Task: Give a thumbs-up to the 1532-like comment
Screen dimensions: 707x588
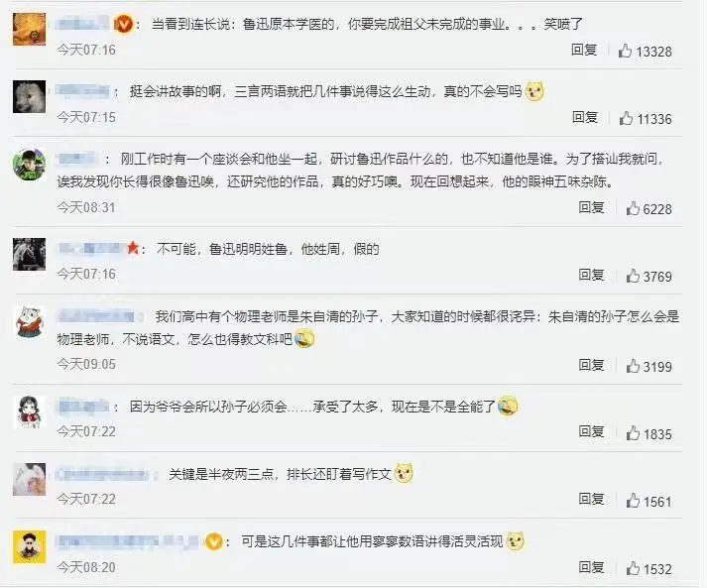Action: coord(633,568)
